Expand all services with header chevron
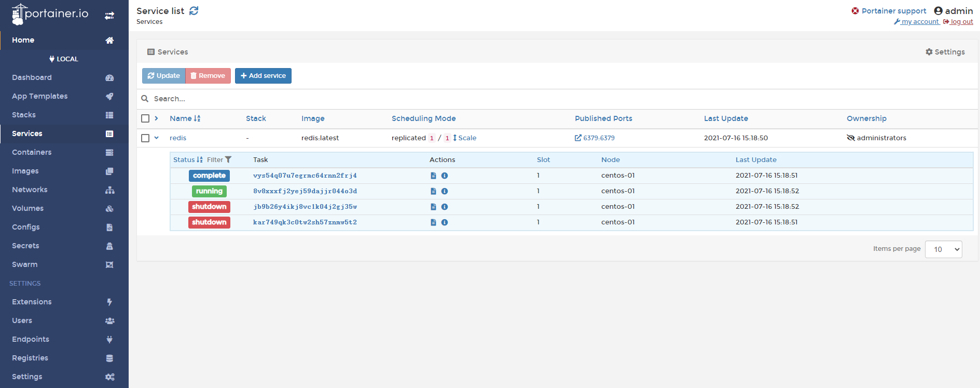The image size is (980, 388). click(x=156, y=118)
